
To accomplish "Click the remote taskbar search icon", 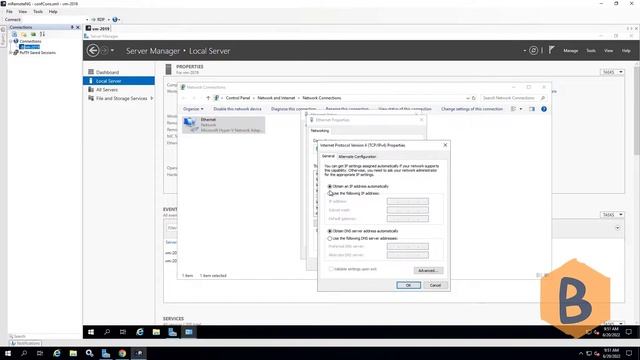I will (107, 332).
